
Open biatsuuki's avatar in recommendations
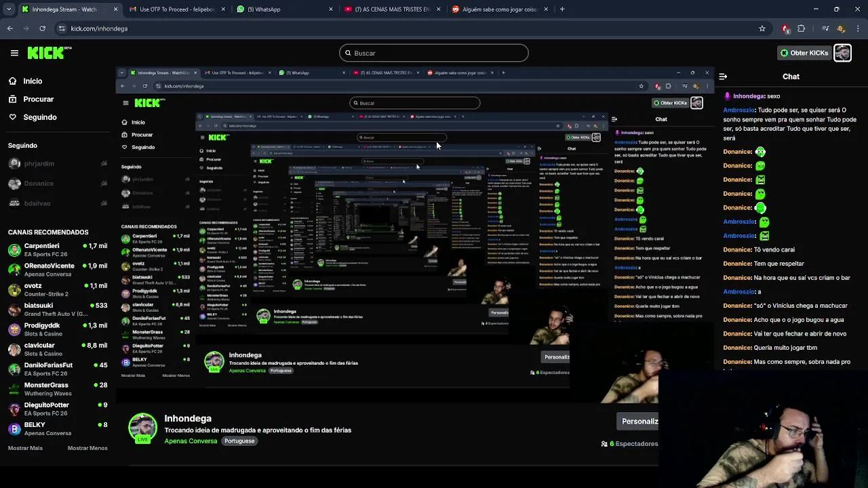pos(14,310)
